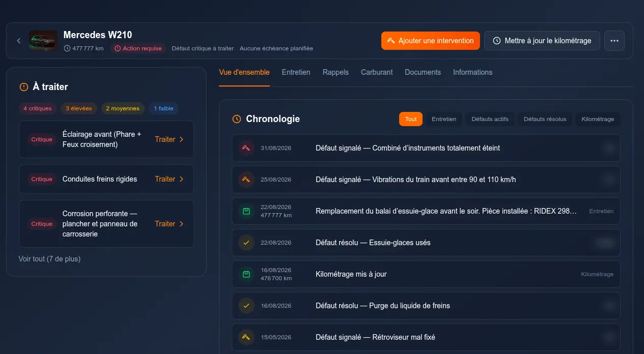The width and height of the screenshot is (644, 354).
Task: Click the checkmark icon for Essuie-glaces usés
Action: [x=246, y=243]
